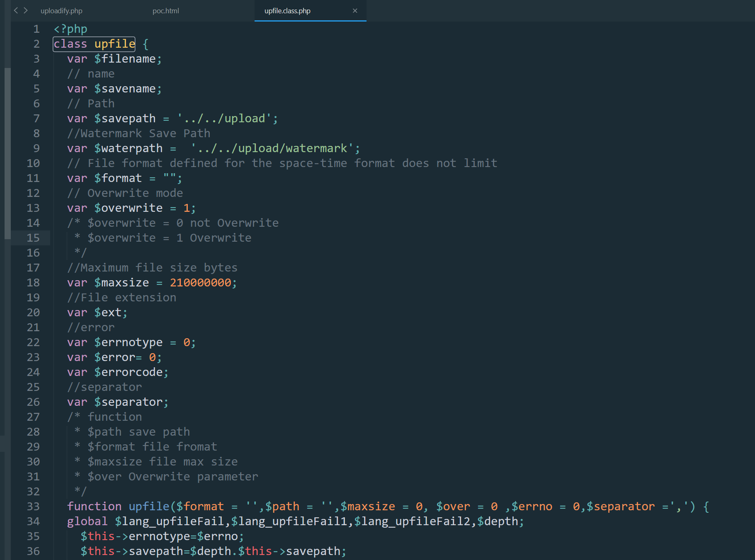Click the $overwrite variable on line 13

pyautogui.click(x=129, y=208)
